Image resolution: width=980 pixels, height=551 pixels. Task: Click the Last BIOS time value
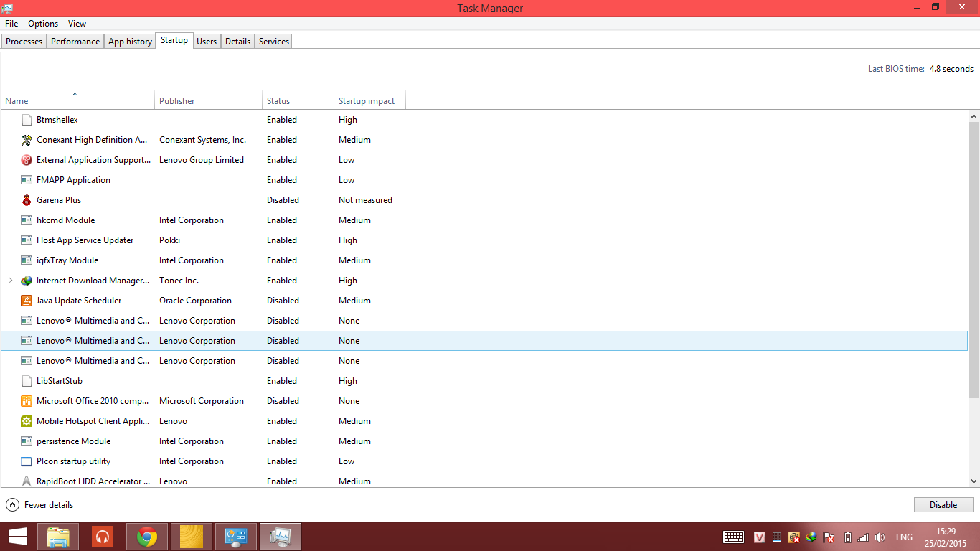tap(951, 69)
